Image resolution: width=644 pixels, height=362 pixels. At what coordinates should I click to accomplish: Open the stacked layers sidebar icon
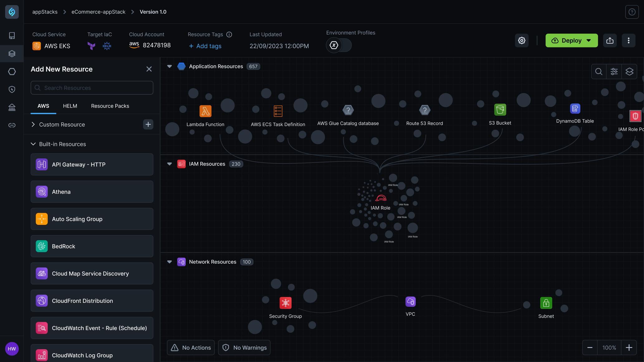pyautogui.click(x=12, y=54)
